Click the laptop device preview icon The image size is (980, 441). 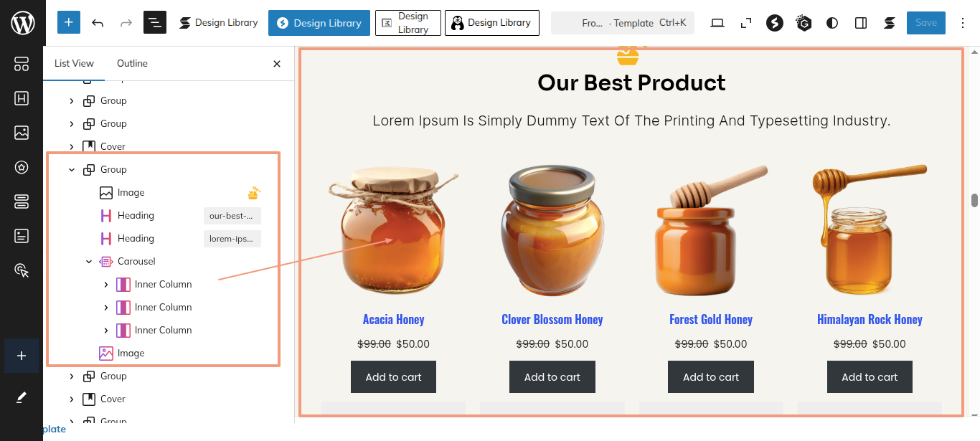[x=717, y=23]
